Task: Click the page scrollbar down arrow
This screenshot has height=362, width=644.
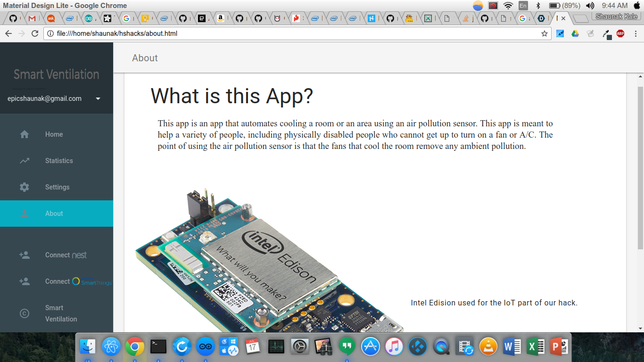Action: (640, 329)
